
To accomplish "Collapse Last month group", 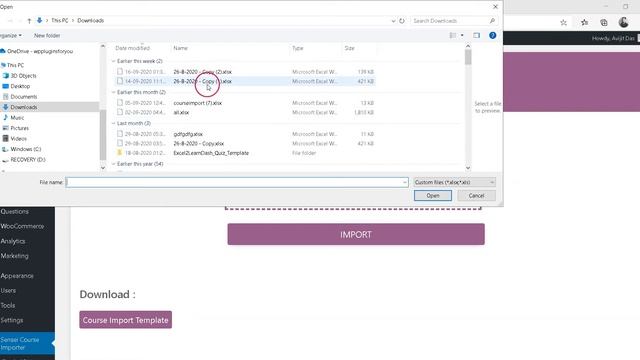I will [114, 123].
